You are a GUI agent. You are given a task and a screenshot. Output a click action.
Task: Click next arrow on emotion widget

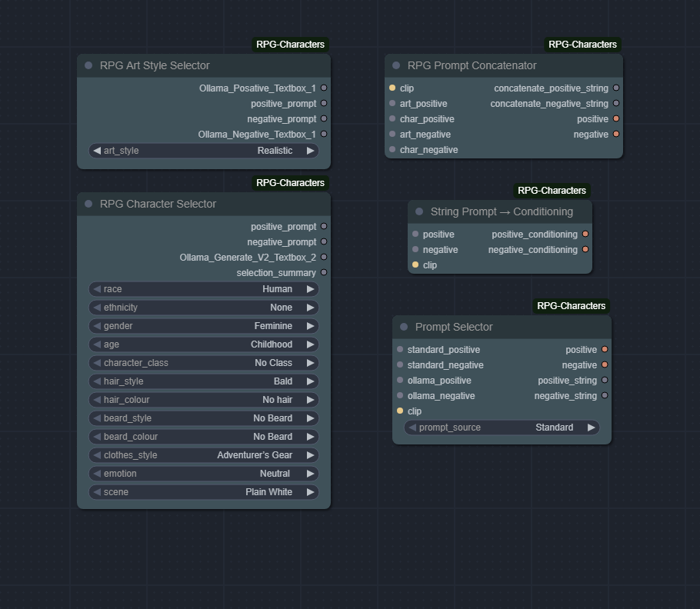[x=310, y=474]
